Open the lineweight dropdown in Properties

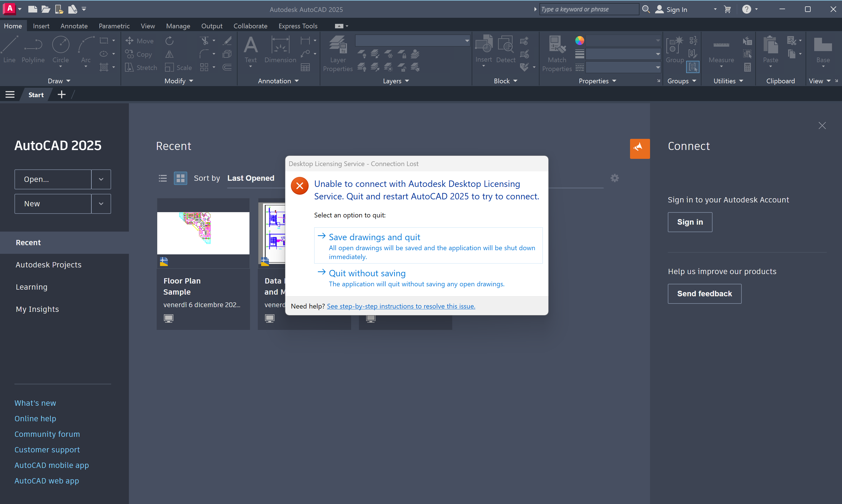[x=624, y=54]
